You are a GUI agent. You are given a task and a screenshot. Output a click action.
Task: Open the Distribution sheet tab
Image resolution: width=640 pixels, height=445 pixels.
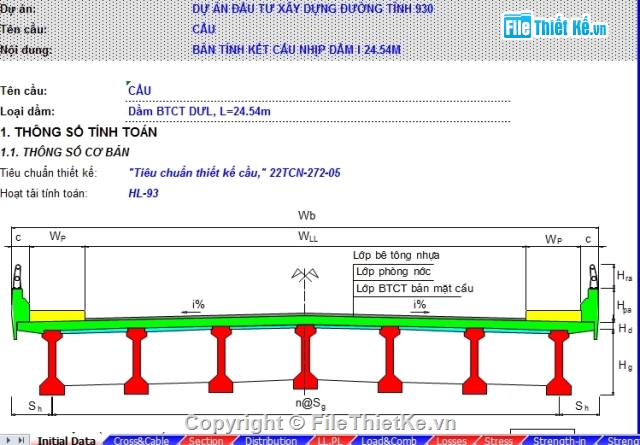point(271,441)
